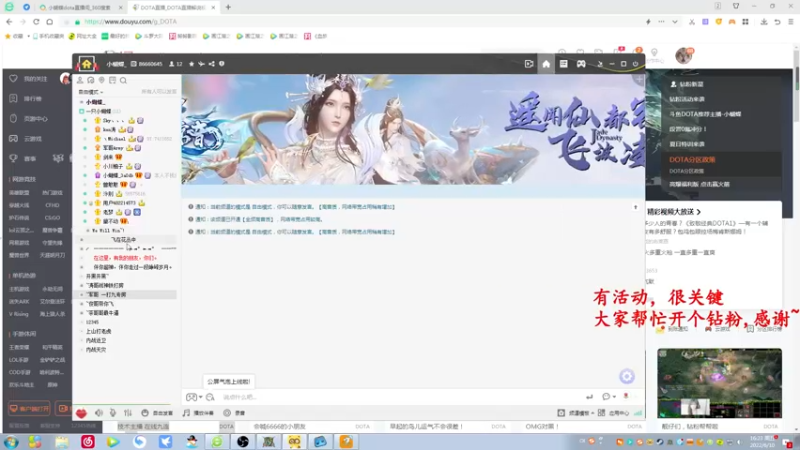This screenshot has height=450, width=800.
Task: Expand the '上山打老虎' sub-channel
Action: [x=82, y=332]
